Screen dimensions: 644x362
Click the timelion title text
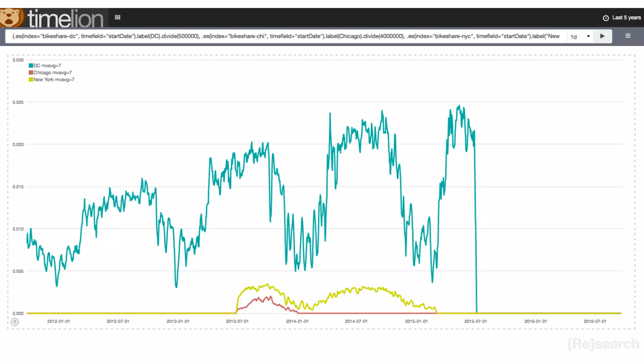[65, 18]
